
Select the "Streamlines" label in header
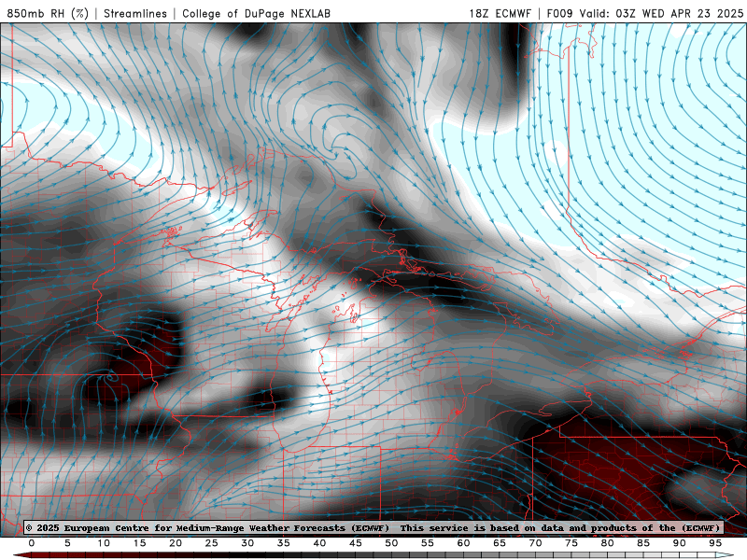coord(135,13)
